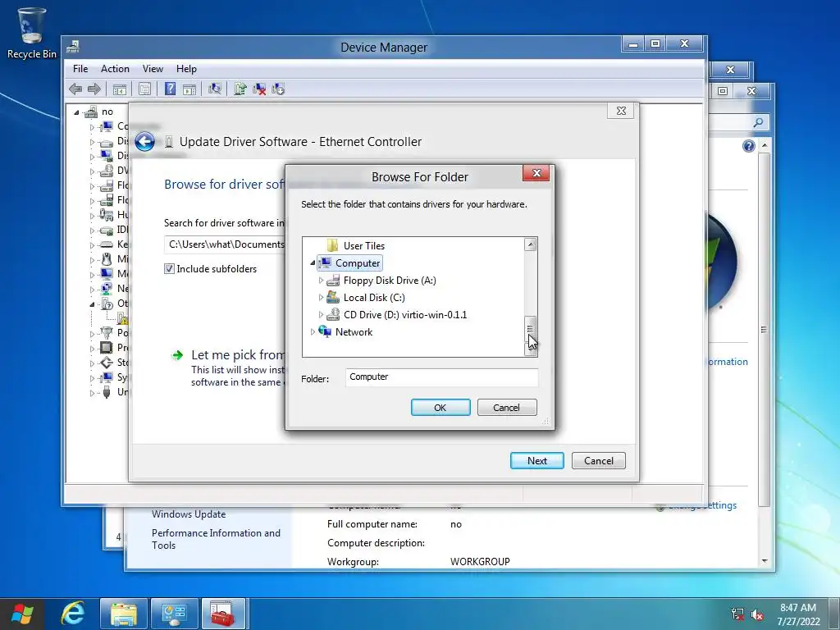Click the folder tree scrollbar up arrow

coord(531,244)
